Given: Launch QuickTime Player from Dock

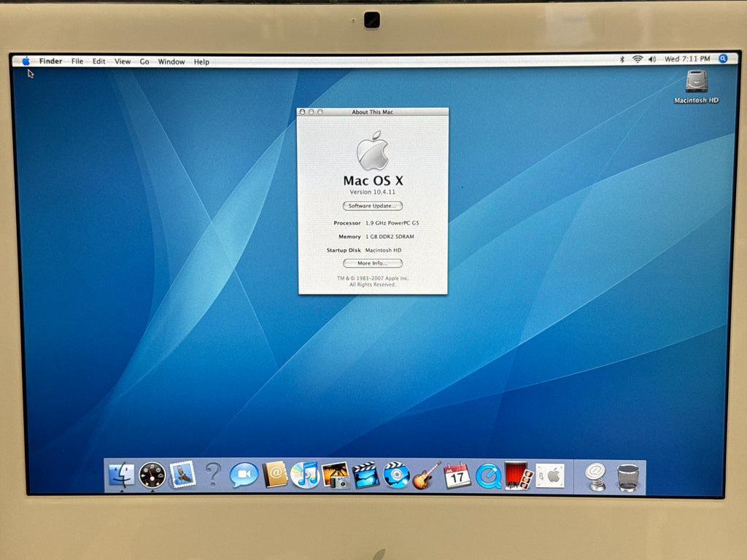Looking at the screenshot, I should pyautogui.click(x=488, y=476).
